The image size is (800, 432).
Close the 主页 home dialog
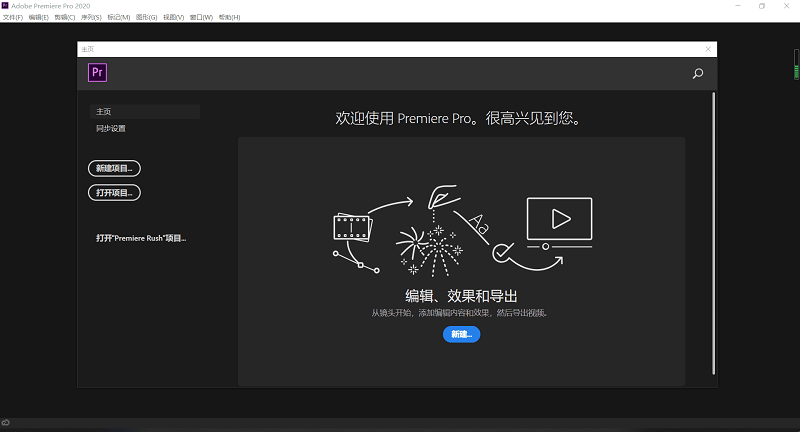point(708,49)
